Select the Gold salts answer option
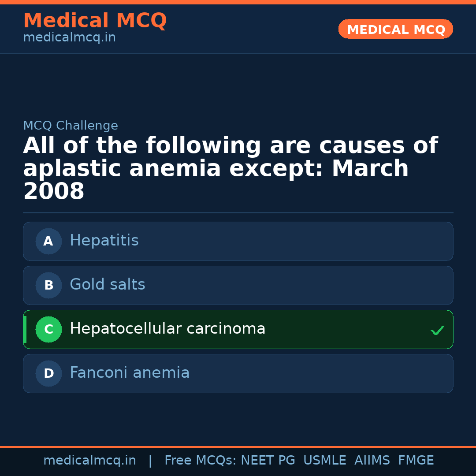The image size is (476, 476). click(238, 285)
